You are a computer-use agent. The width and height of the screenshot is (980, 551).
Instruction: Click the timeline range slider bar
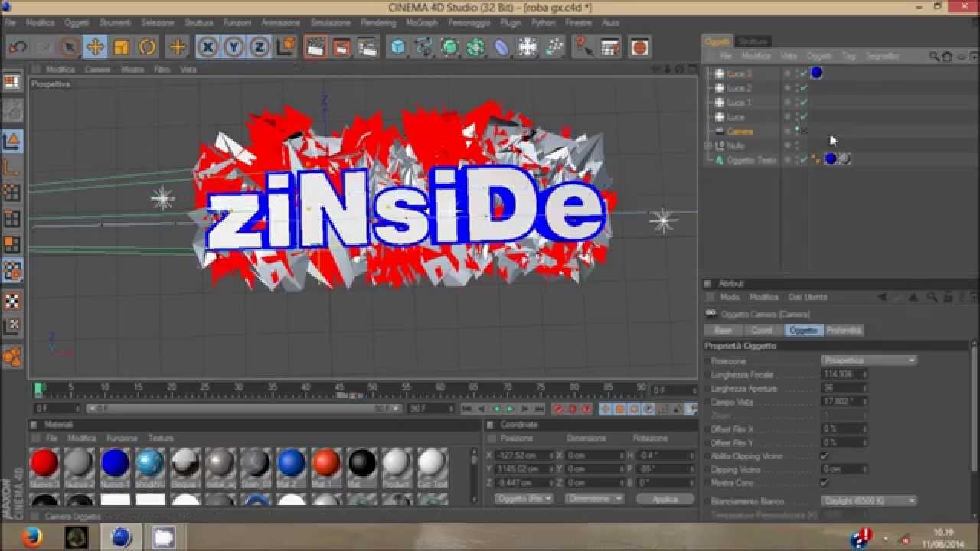tap(245, 409)
